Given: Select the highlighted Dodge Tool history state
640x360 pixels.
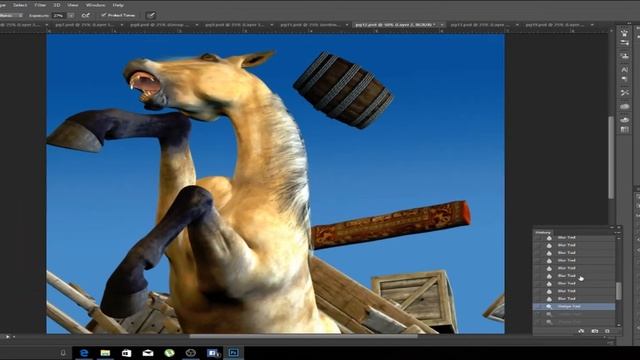Looking at the screenshot, I should [574, 306].
